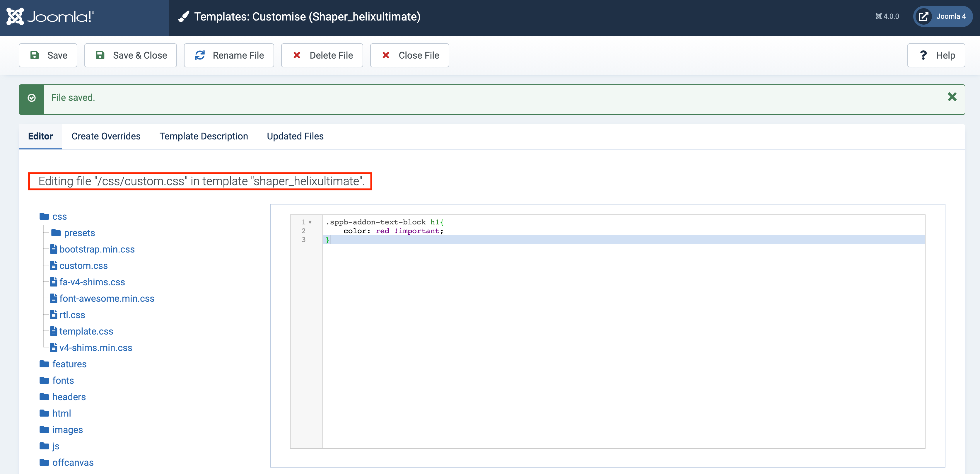Image resolution: width=980 pixels, height=474 pixels.
Task: Click the Help question mark icon
Action: tap(924, 55)
